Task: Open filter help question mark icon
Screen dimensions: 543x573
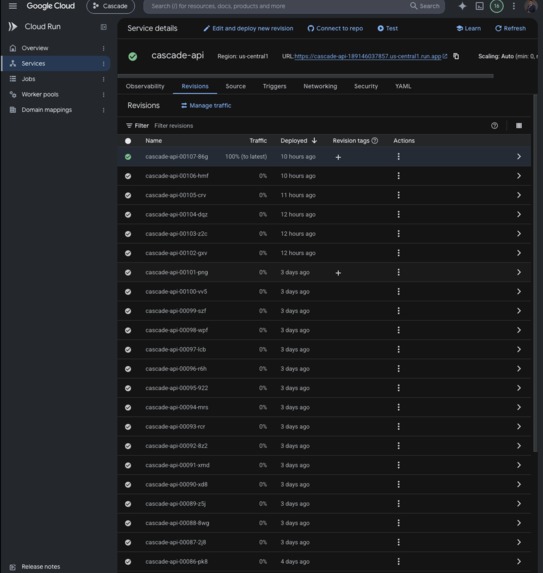Action: pyautogui.click(x=494, y=125)
